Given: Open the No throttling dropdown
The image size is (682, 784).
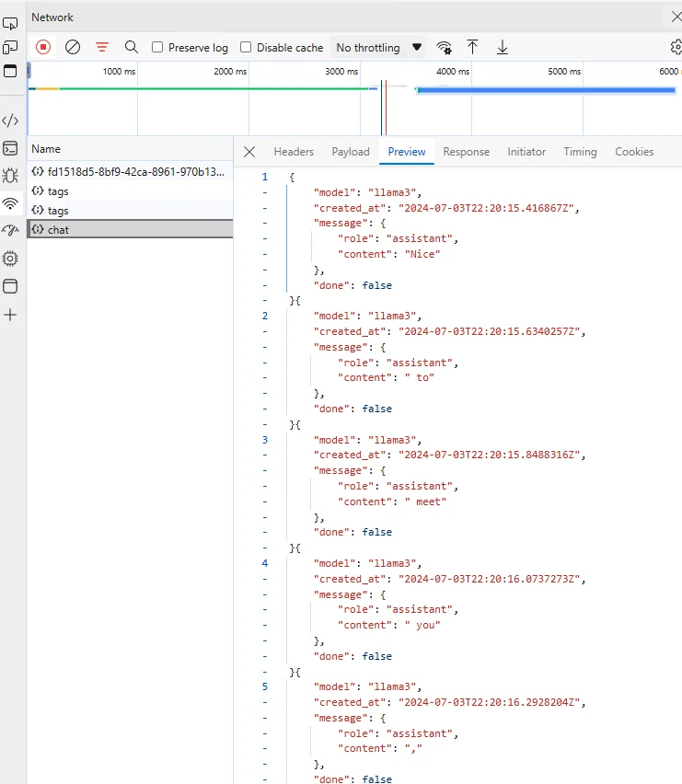Looking at the screenshot, I should [378, 47].
